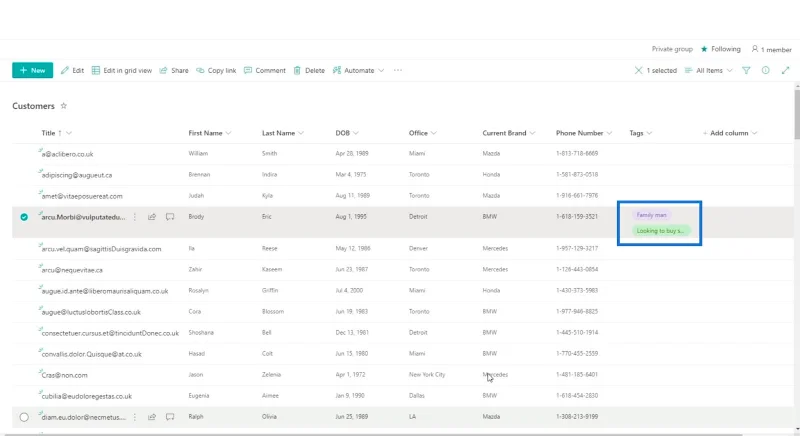Click DOB cell Aug 1, 1995
800x436 pixels.
(x=351, y=216)
